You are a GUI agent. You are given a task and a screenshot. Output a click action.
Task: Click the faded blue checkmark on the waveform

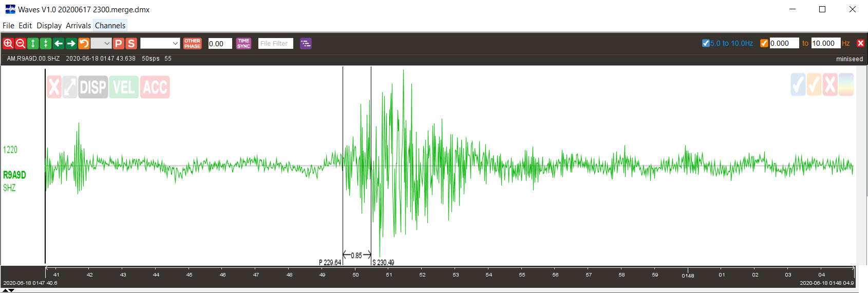798,85
